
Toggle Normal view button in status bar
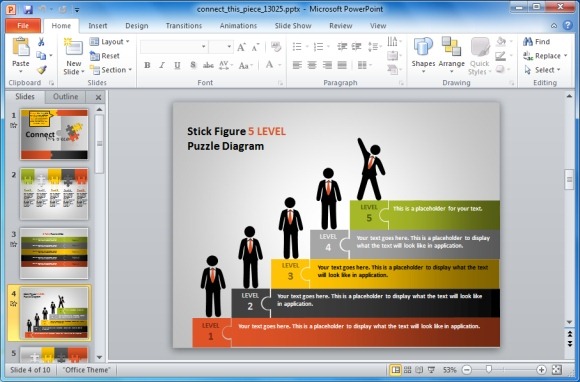point(395,369)
